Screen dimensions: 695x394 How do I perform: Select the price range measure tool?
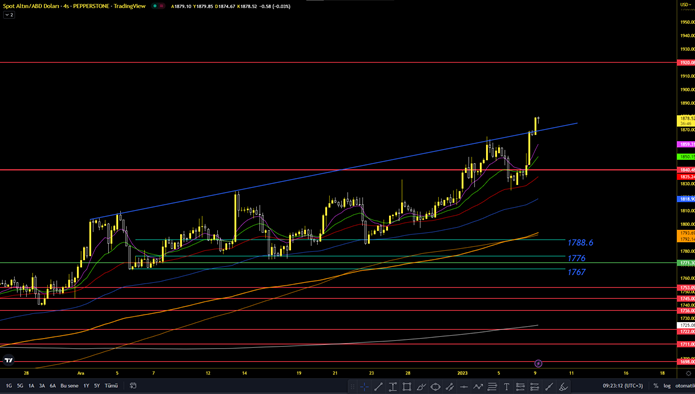(x=392, y=387)
